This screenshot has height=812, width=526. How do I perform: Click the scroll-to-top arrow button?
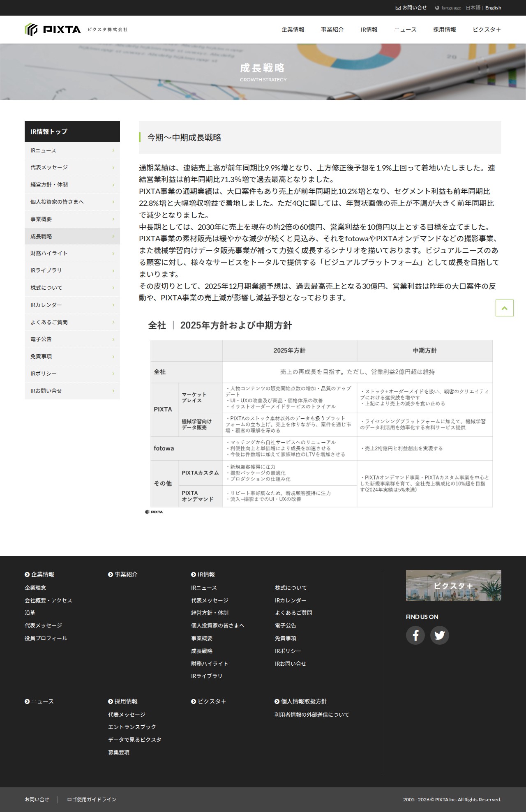505,308
